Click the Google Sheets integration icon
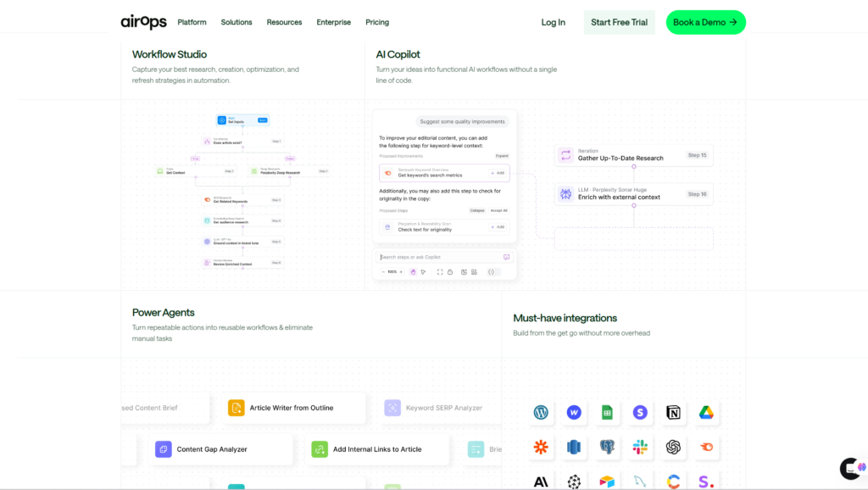 [x=607, y=413]
